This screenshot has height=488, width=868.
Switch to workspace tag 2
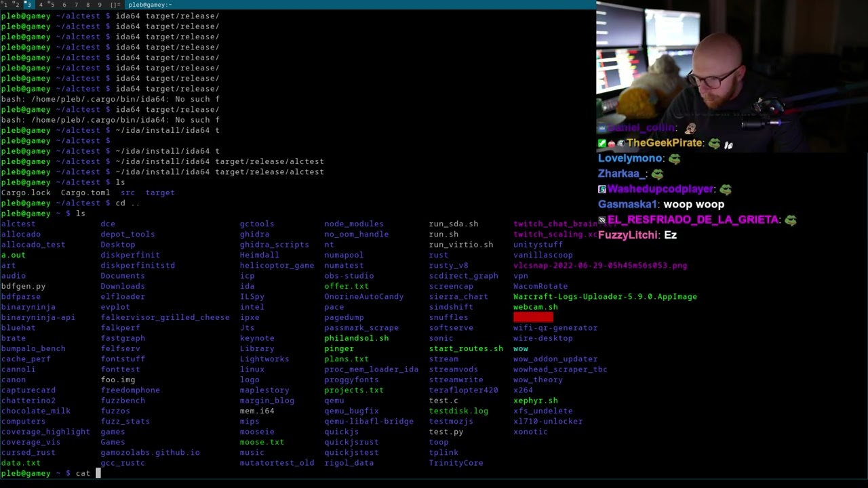[x=16, y=5]
